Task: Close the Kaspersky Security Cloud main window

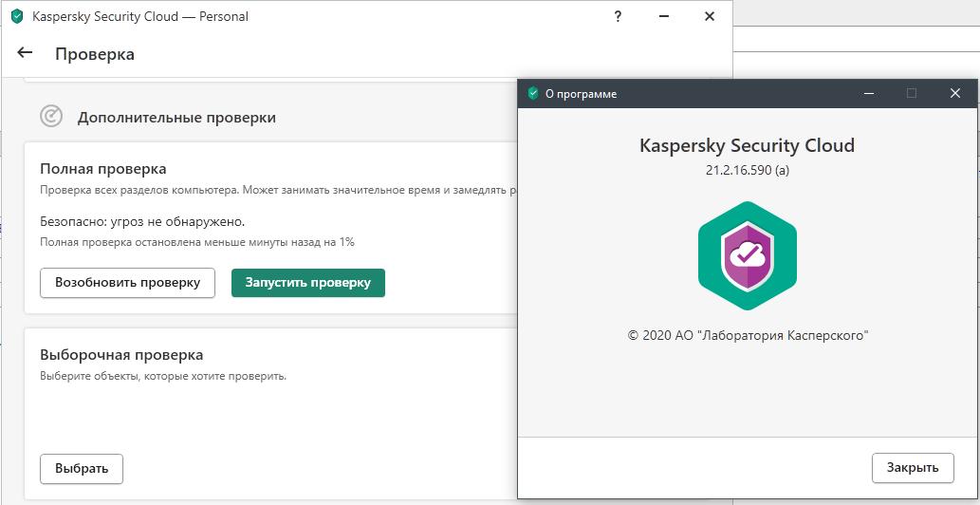Action: (x=710, y=17)
